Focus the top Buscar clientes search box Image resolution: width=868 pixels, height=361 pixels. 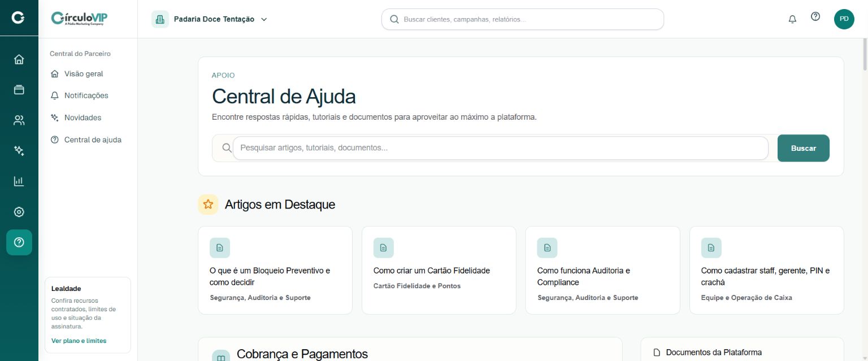[523, 19]
